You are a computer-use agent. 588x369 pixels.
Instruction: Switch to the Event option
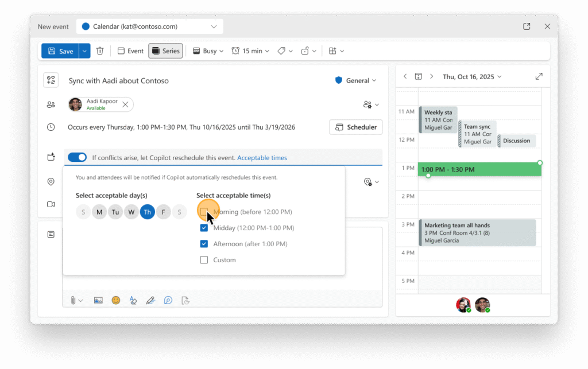(x=130, y=51)
